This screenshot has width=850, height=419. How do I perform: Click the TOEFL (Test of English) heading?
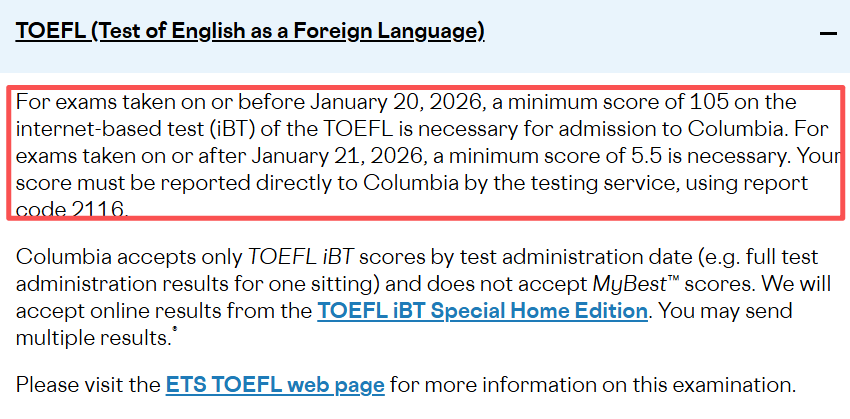pos(250,32)
